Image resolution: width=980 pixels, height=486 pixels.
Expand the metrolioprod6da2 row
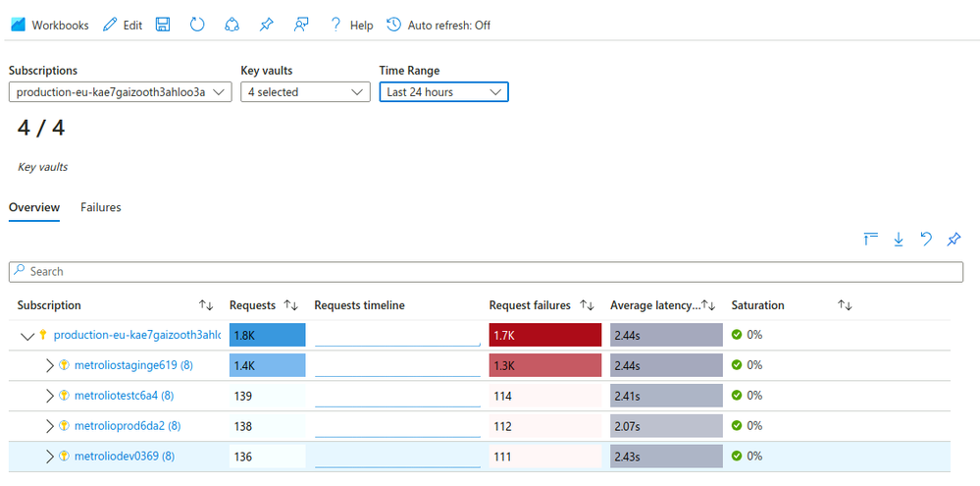click(50, 426)
